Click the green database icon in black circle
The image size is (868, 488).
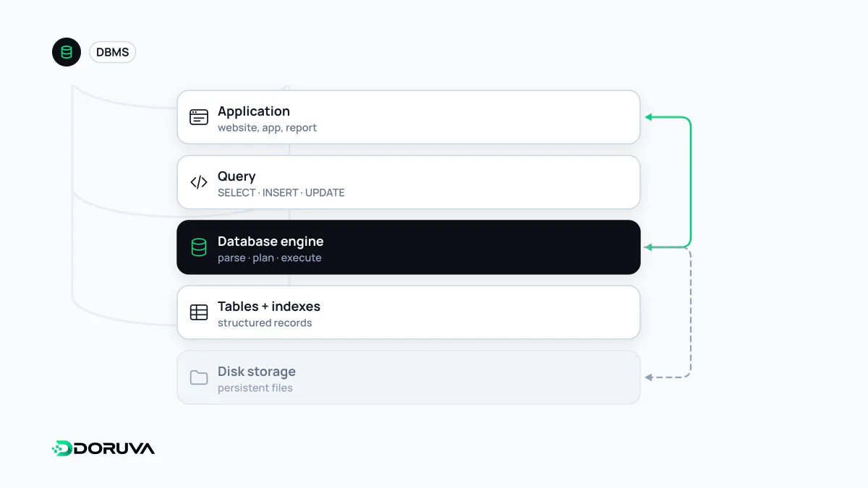coord(67,52)
